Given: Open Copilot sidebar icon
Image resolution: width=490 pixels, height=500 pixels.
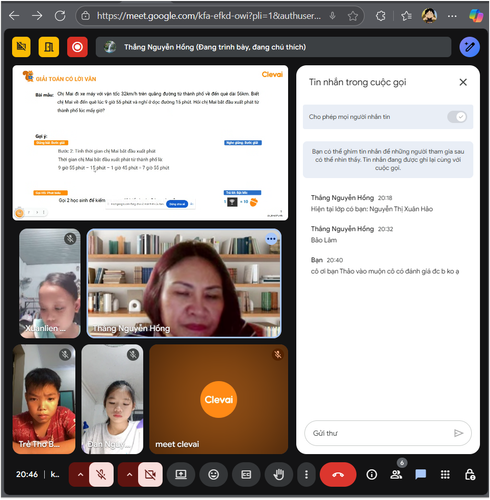Looking at the screenshot, I should 475,16.
